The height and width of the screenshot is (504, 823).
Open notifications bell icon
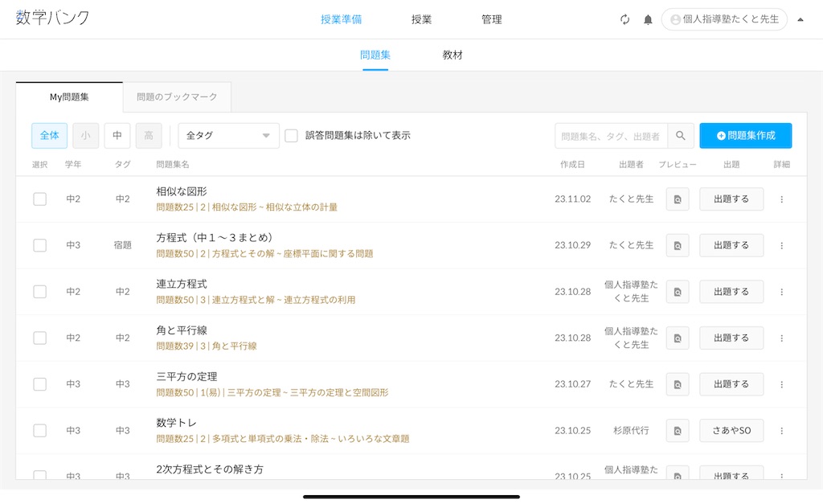(649, 19)
